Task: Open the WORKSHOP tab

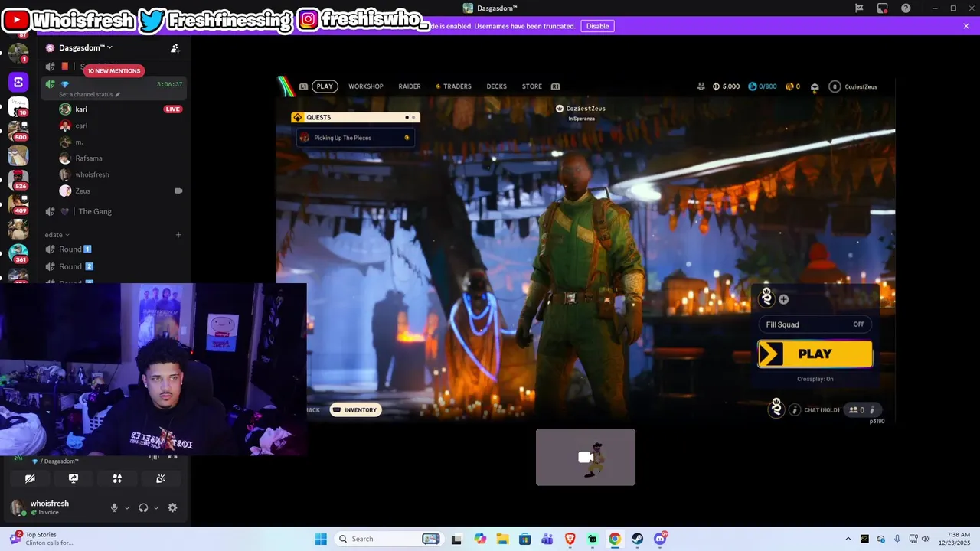Action: click(366, 86)
